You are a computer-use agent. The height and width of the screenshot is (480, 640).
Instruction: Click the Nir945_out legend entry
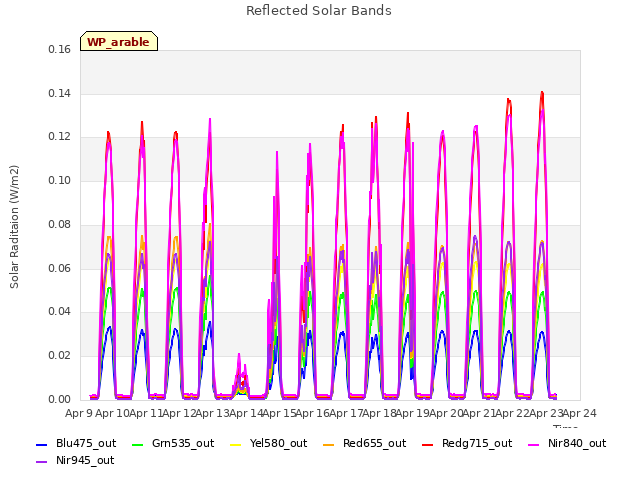click(75, 460)
